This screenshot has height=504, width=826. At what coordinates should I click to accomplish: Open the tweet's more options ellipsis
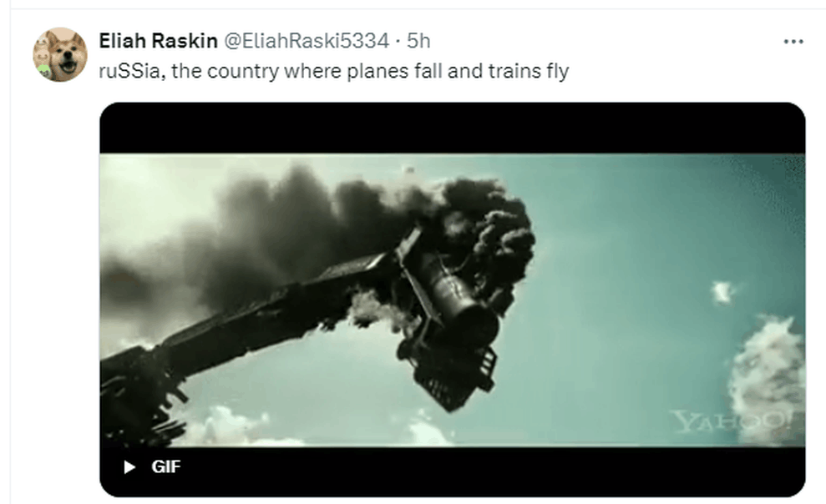point(792,41)
